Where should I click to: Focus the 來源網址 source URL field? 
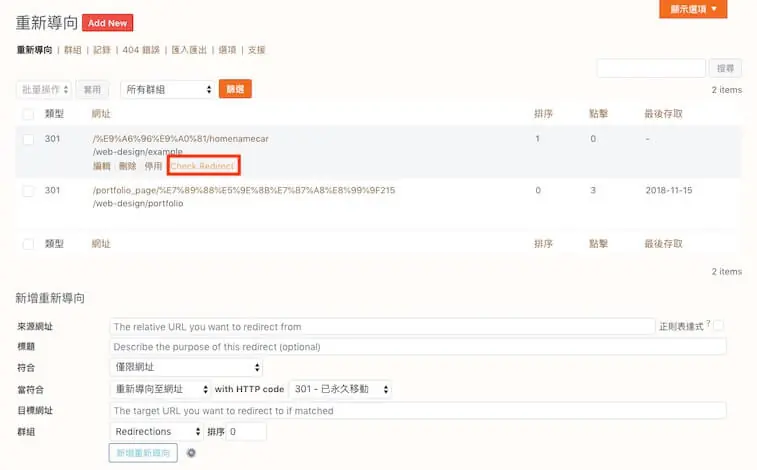point(382,327)
